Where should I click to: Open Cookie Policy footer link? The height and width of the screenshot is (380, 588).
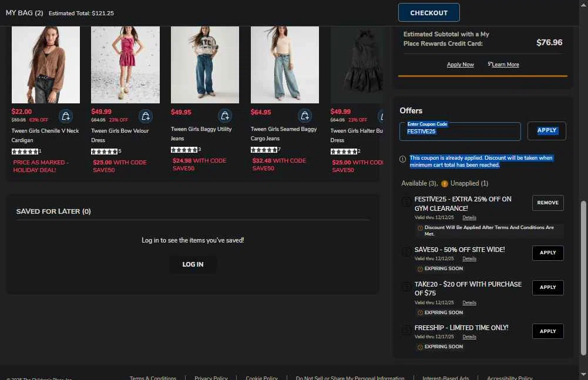tap(262, 378)
